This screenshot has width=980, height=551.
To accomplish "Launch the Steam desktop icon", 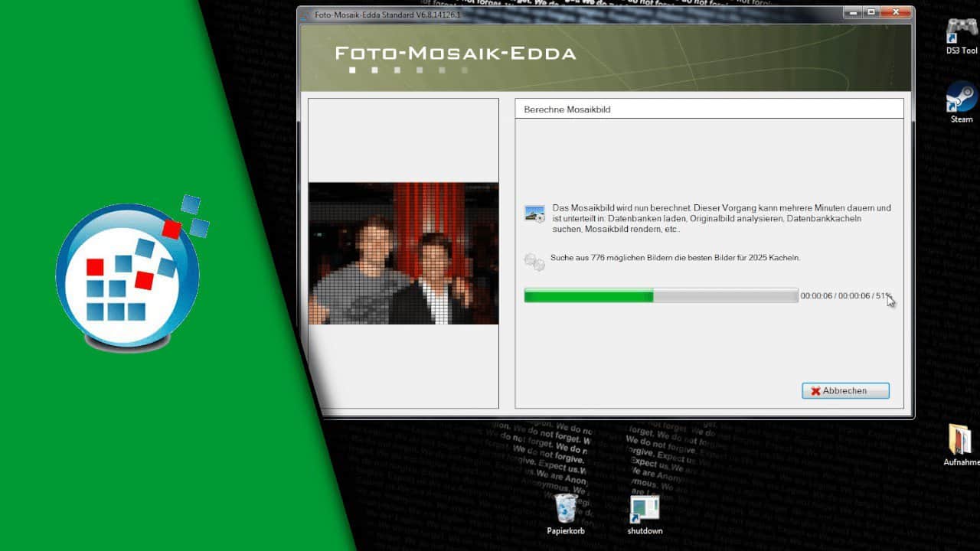I will (962, 103).
